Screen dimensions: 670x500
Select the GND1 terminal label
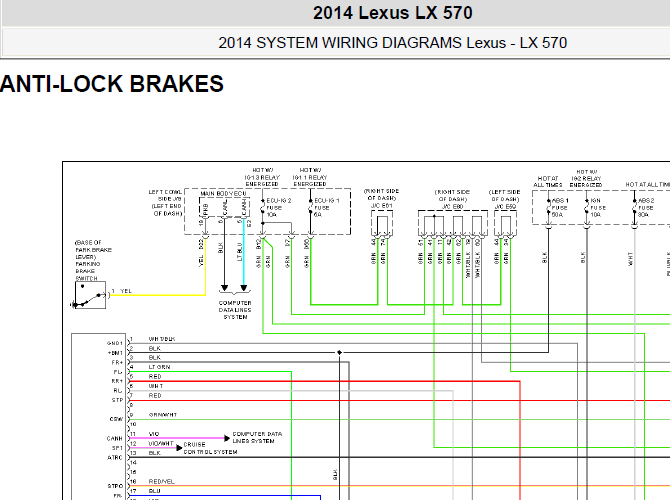[x=115, y=343]
